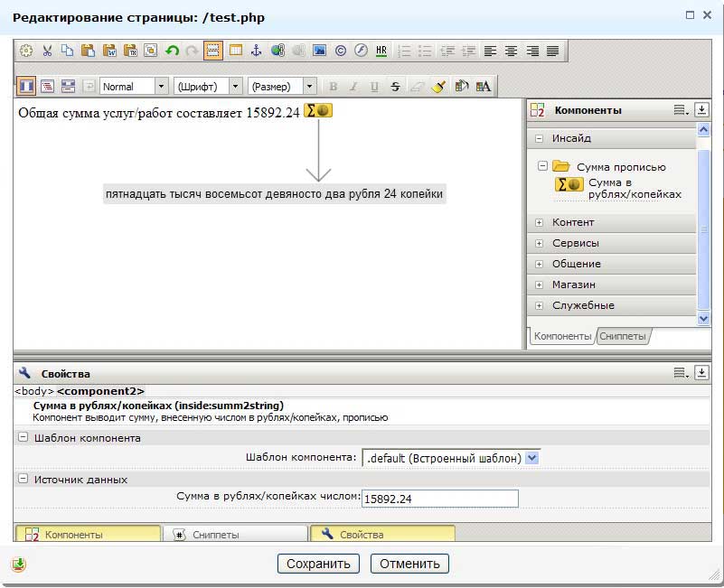Switch to the Сниппеты tab in side panel
724x588 pixels.
point(622,336)
